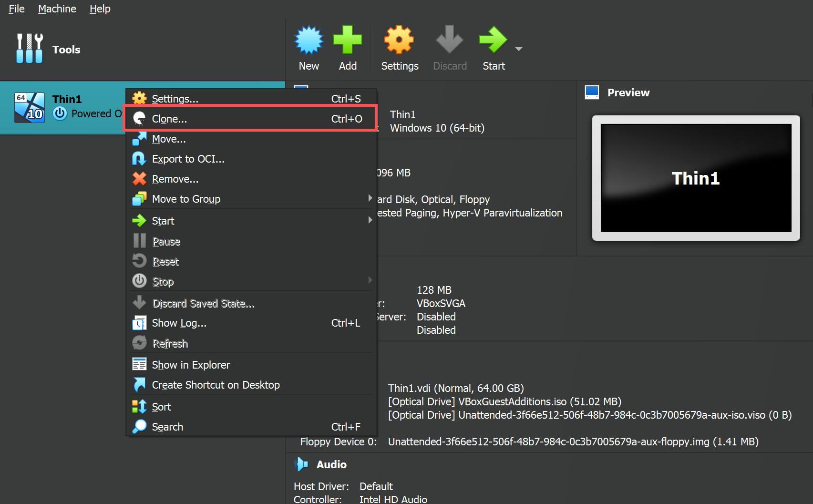Click the New toolbar button label

309,66
